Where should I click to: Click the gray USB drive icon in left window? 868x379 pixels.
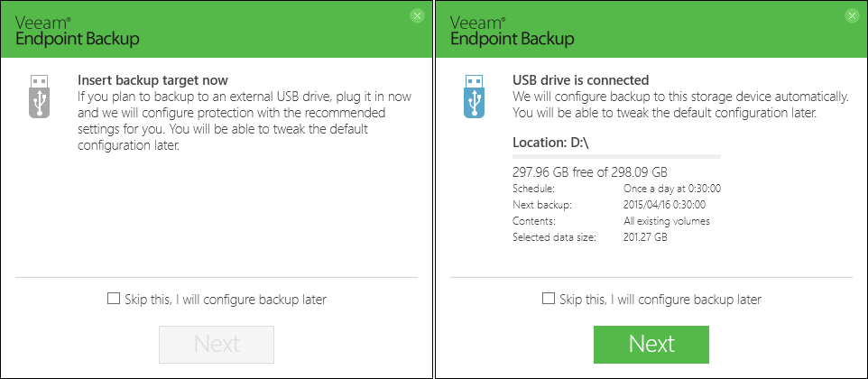click(39, 97)
